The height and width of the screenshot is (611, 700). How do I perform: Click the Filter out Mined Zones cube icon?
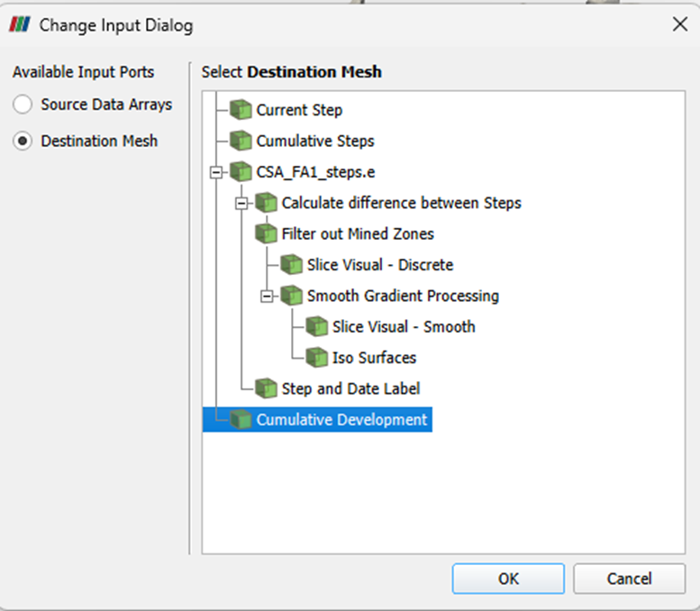266,233
